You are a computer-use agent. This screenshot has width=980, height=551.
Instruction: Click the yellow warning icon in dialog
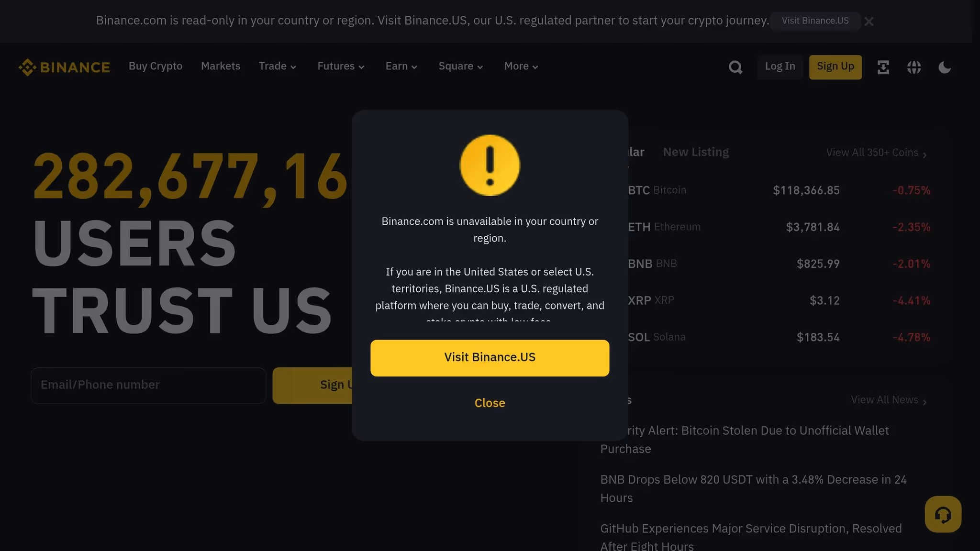[x=490, y=165]
